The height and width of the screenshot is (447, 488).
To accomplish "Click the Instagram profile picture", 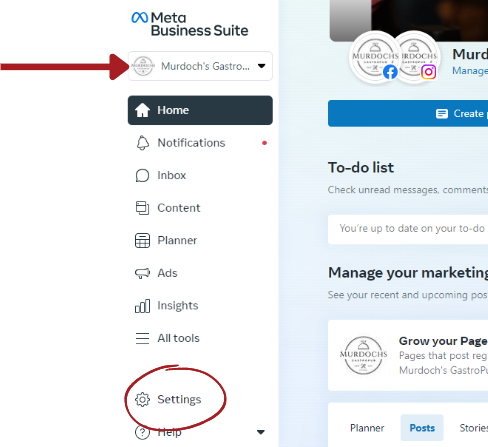I will [x=418, y=57].
